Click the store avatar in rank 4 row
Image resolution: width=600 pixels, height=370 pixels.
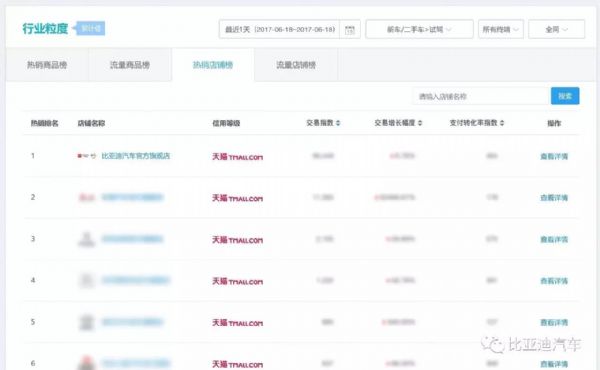click(x=87, y=281)
